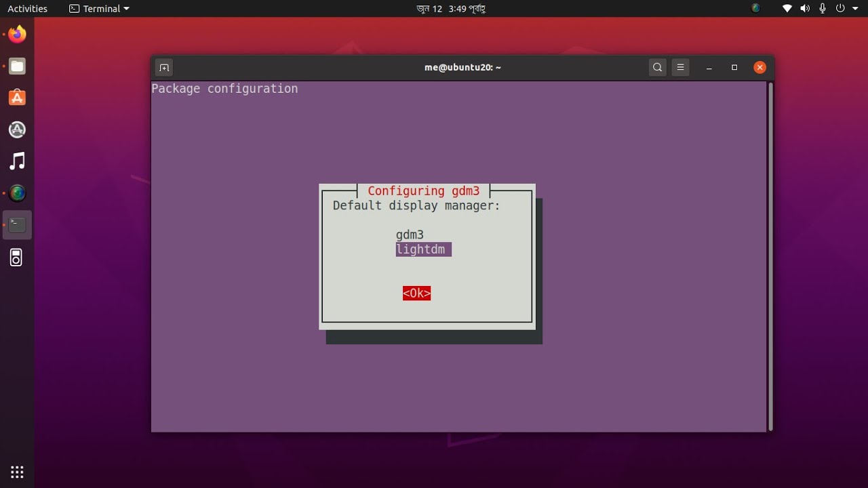Image resolution: width=868 pixels, height=488 pixels.
Task: Open Terminal app menu in top bar
Action: [x=99, y=9]
